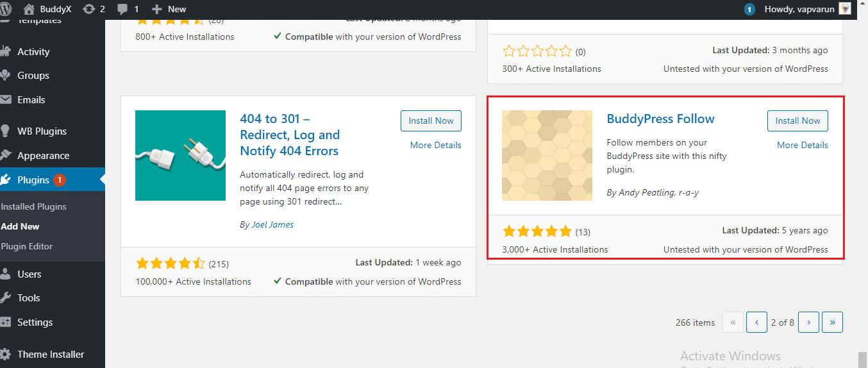This screenshot has height=368, width=868.
Task: Install the 404 to 301 plugin
Action: [431, 121]
